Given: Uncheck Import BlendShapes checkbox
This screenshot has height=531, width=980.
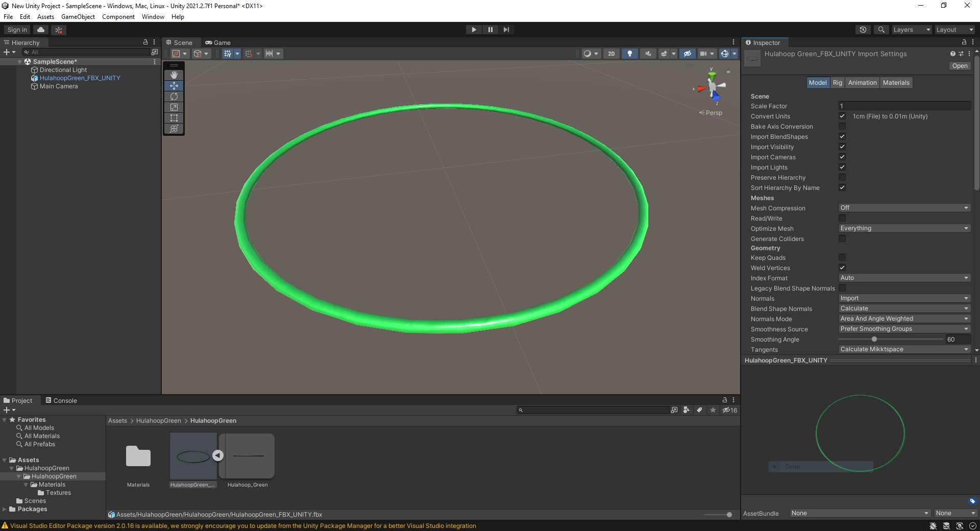Looking at the screenshot, I should point(842,136).
